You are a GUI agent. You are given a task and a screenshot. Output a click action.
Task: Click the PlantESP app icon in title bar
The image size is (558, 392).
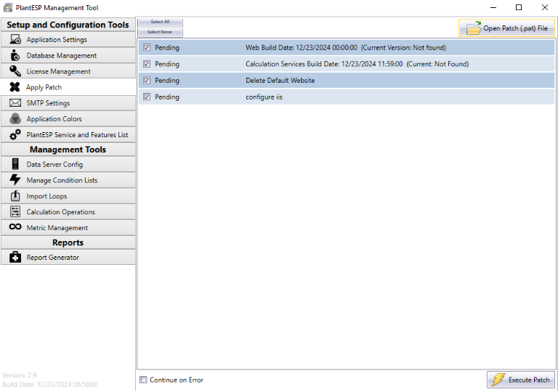pyautogui.click(x=8, y=7)
